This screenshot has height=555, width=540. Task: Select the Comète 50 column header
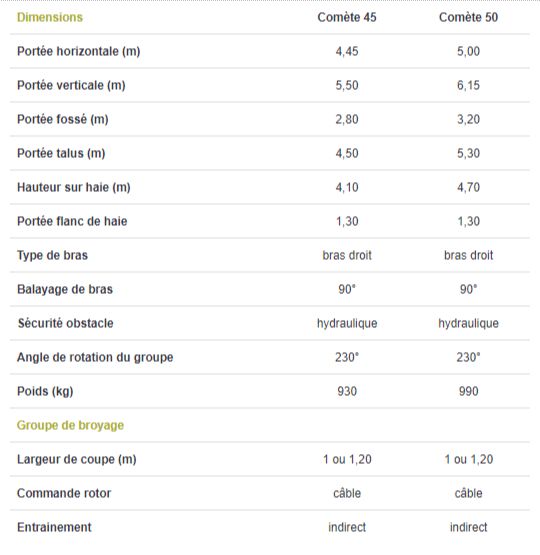pos(469,17)
